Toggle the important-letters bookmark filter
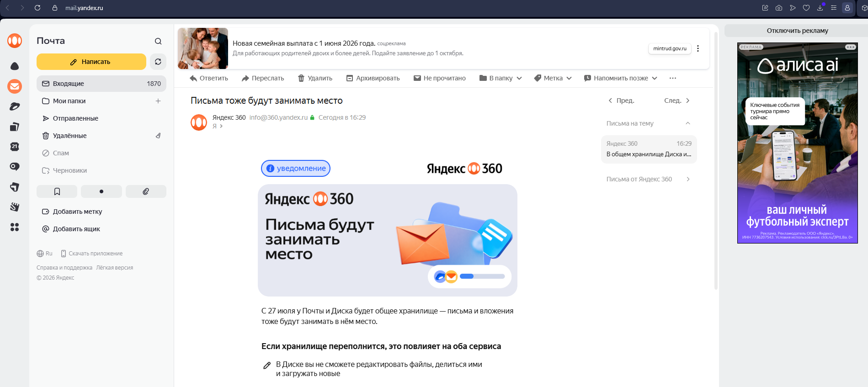 point(57,191)
